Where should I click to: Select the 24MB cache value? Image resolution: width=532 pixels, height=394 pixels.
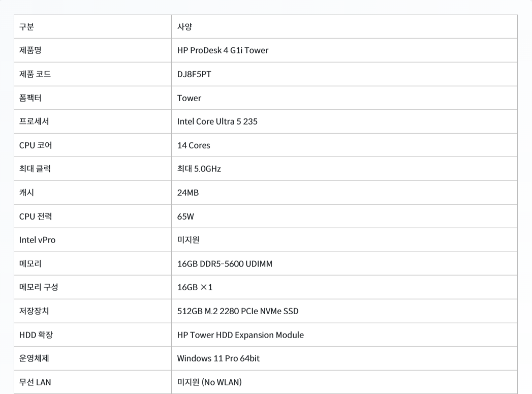(187, 192)
